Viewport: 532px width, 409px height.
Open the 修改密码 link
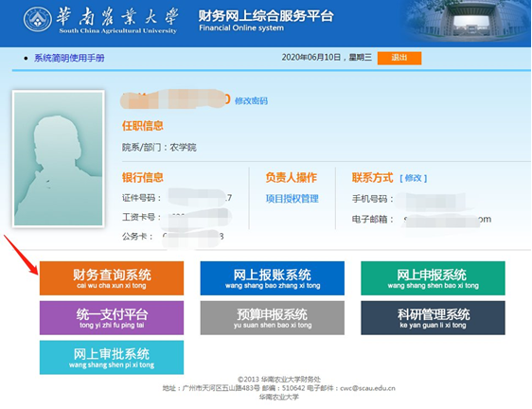(x=251, y=100)
